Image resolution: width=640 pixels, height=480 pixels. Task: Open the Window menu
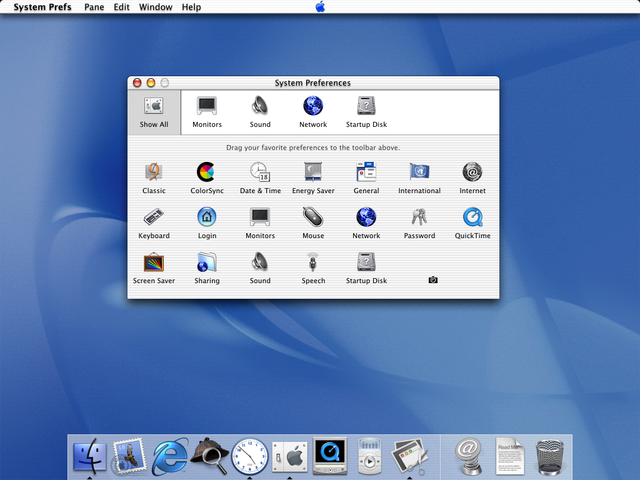pyautogui.click(x=156, y=7)
